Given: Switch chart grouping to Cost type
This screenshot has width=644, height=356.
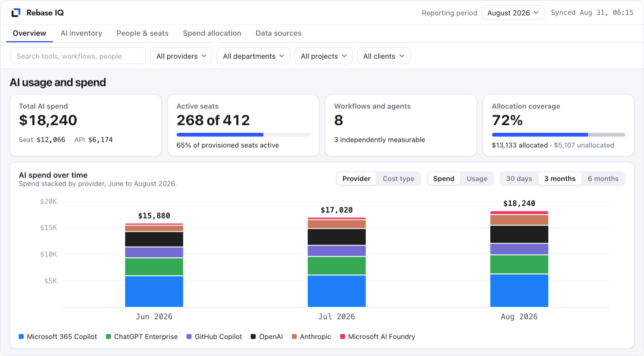Looking at the screenshot, I should 398,179.
